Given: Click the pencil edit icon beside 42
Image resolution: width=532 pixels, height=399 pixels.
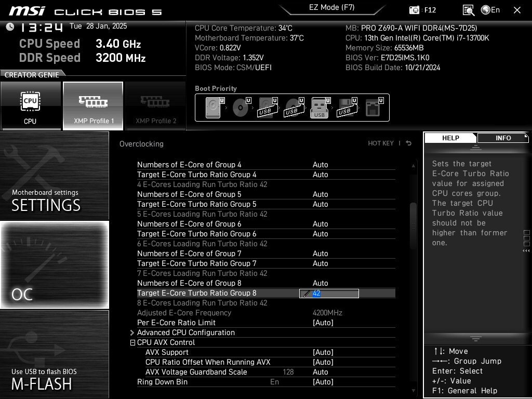Looking at the screenshot, I should tap(306, 294).
